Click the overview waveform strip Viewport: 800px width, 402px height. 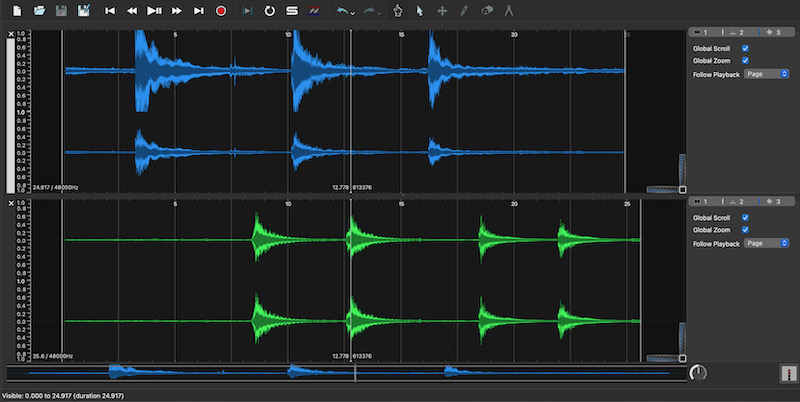tap(346, 373)
